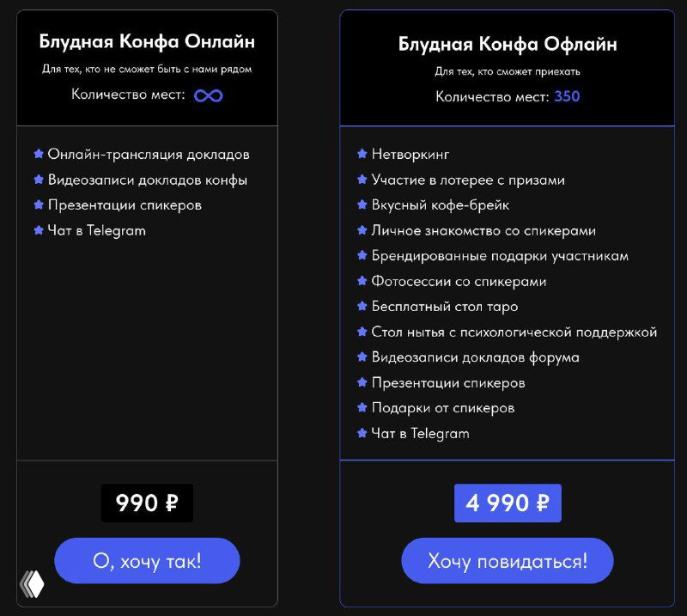Screen dimensions: 687x616
Task: Click the star icon beside Бесплатный стол таро
Action: (x=361, y=306)
